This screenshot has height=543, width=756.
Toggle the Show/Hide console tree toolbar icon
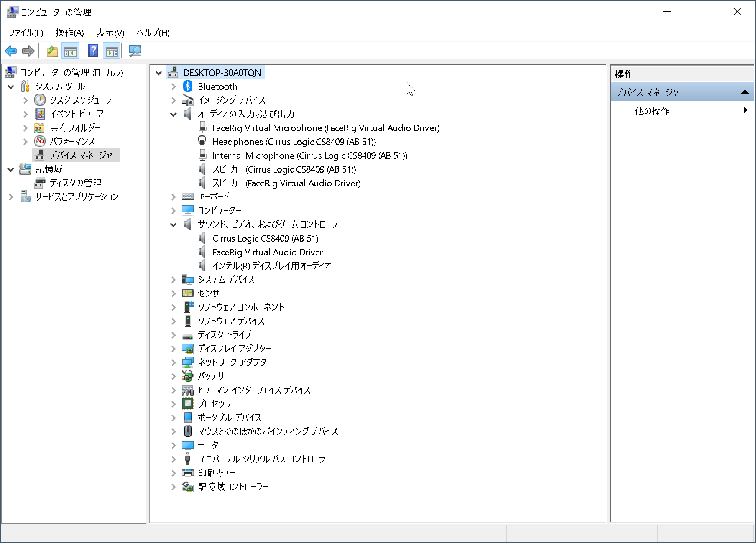[x=70, y=51]
